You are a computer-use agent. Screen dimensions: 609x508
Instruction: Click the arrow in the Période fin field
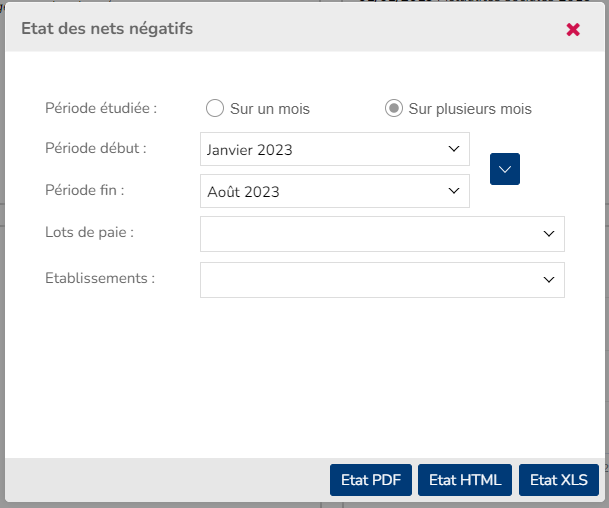(453, 191)
